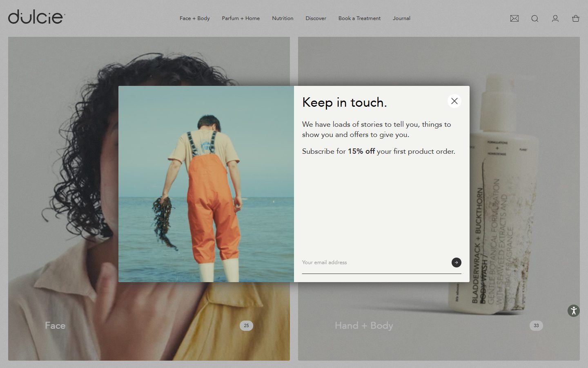Open the shopping bag icon

point(576,18)
